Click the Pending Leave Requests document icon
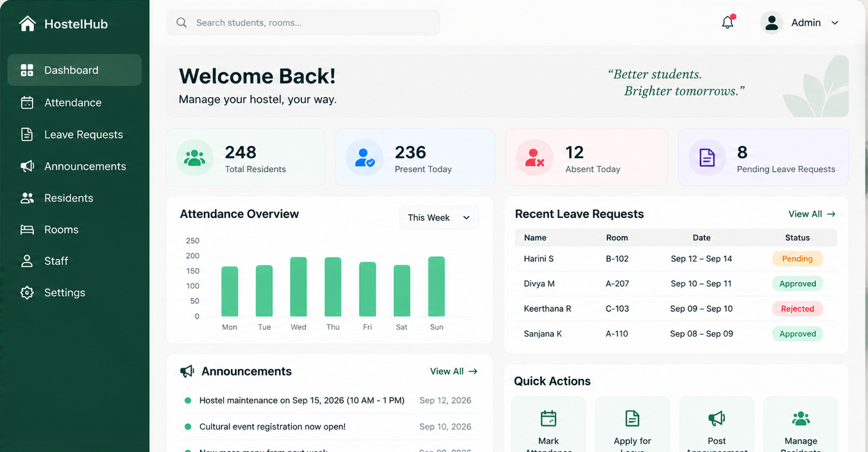 [707, 158]
